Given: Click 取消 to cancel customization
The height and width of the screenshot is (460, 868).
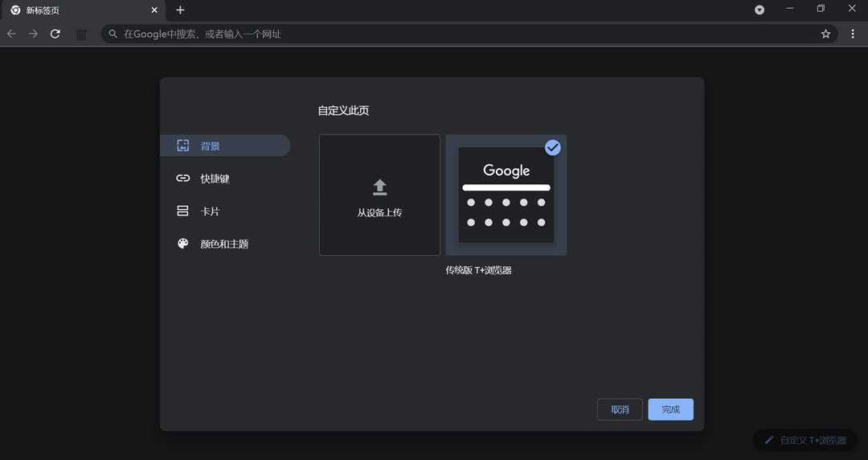Looking at the screenshot, I should tap(620, 409).
